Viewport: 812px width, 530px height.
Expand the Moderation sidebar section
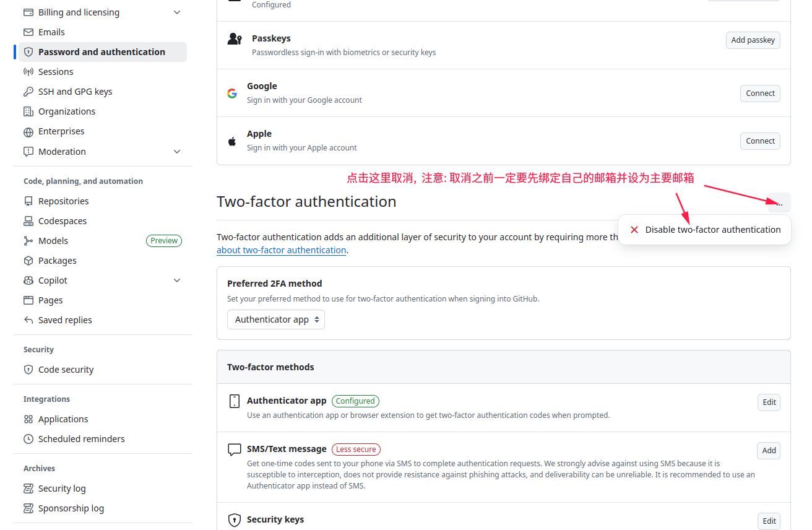point(177,151)
